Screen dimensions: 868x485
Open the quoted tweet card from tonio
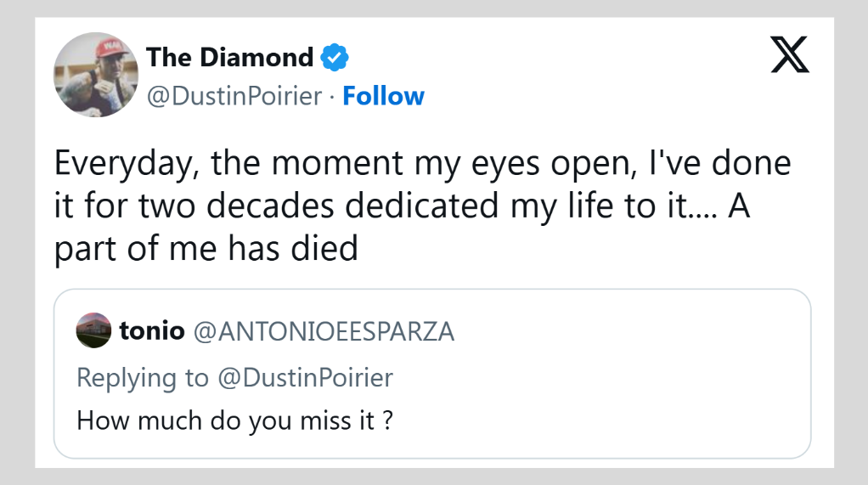[x=595, y=399]
